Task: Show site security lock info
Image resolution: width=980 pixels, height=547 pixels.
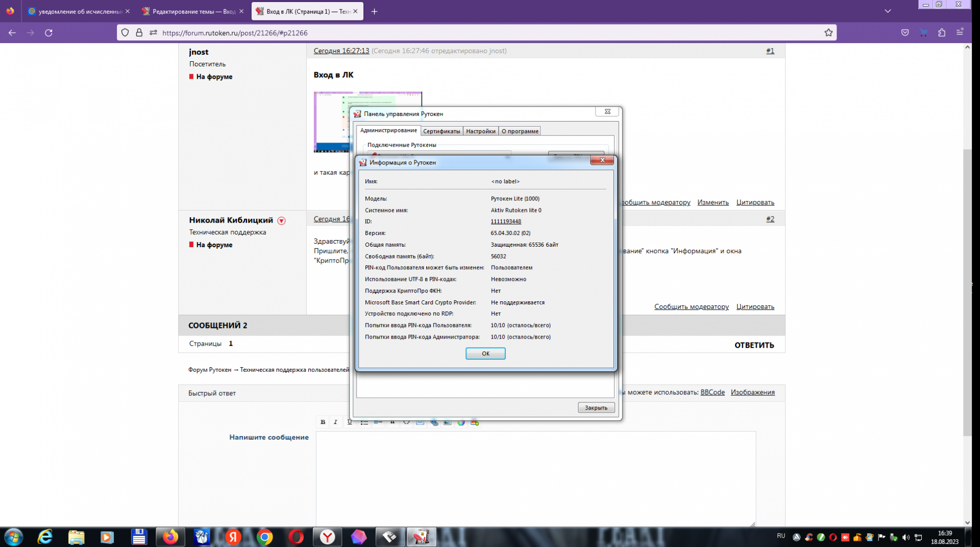Action: coord(139,33)
